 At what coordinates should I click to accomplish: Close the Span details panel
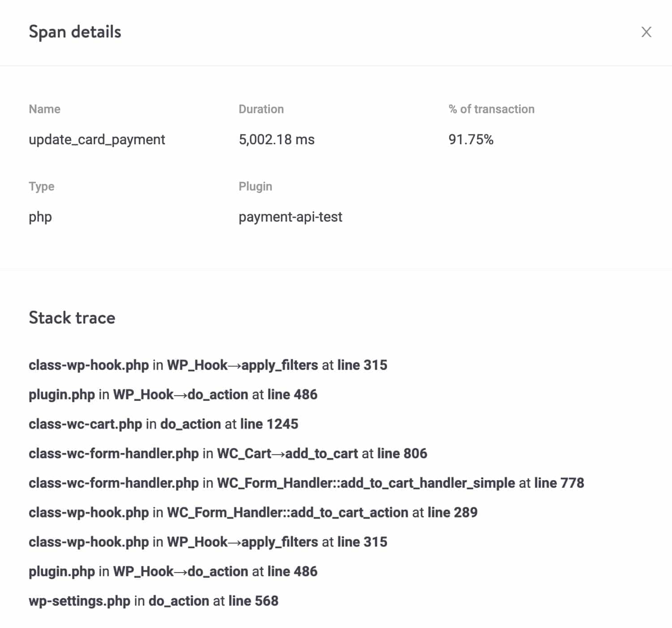tap(646, 32)
